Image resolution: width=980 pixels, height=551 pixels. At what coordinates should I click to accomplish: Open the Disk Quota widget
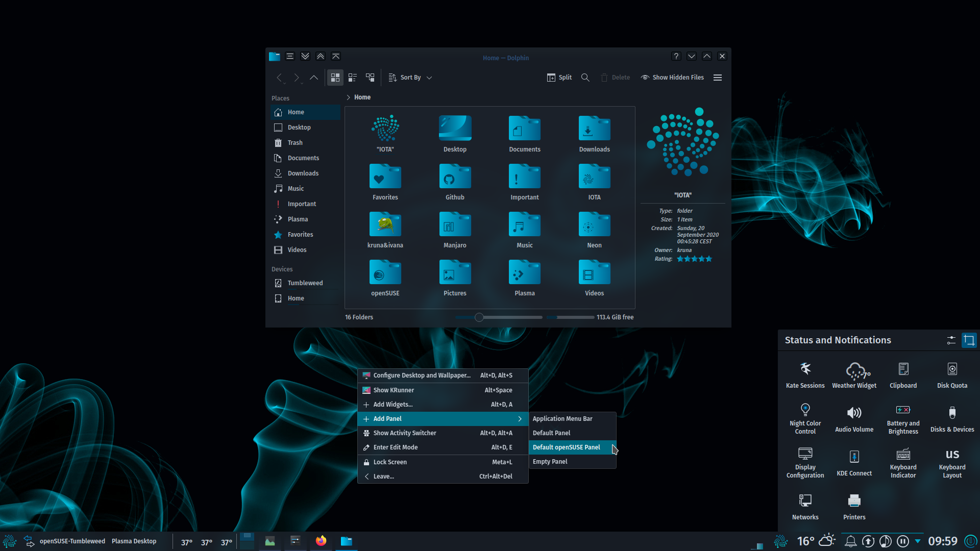point(952,375)
